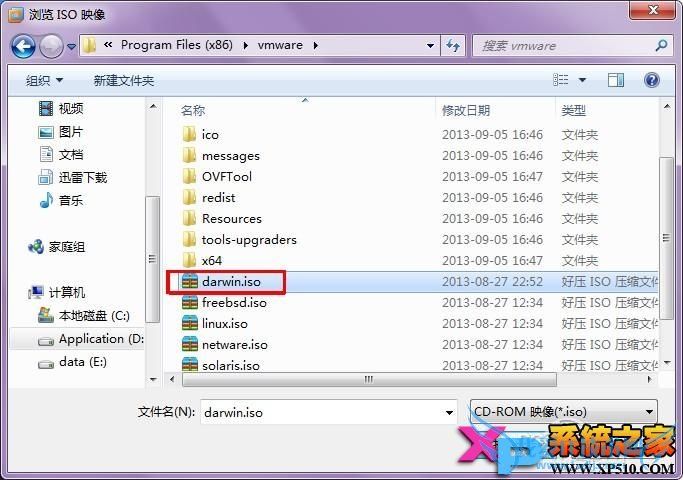This screenshot has height=480, width=683.
Task: Open the CD-ROM 映像(*.iso) filter dropdown
Action: tap(564, 412)
